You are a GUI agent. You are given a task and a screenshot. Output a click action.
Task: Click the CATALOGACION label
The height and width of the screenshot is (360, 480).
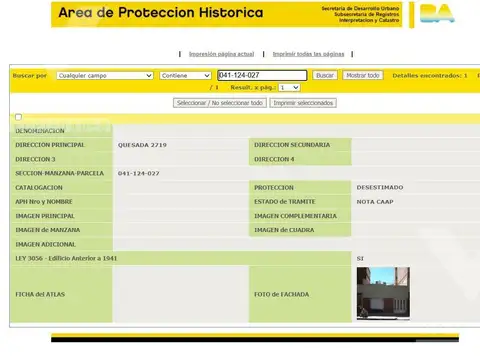click(x=39, y=188)
